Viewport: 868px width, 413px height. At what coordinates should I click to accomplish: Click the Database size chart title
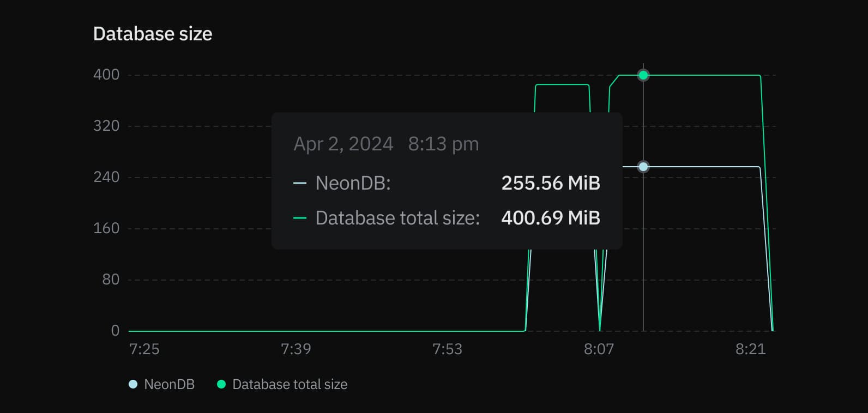tap(153, 34)
